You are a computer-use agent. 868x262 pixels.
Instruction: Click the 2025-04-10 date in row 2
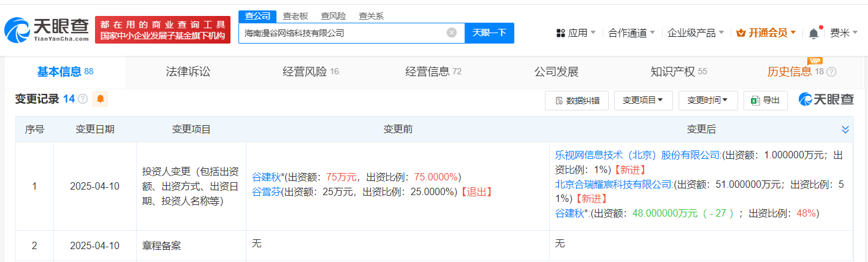[x=95, y=245]
